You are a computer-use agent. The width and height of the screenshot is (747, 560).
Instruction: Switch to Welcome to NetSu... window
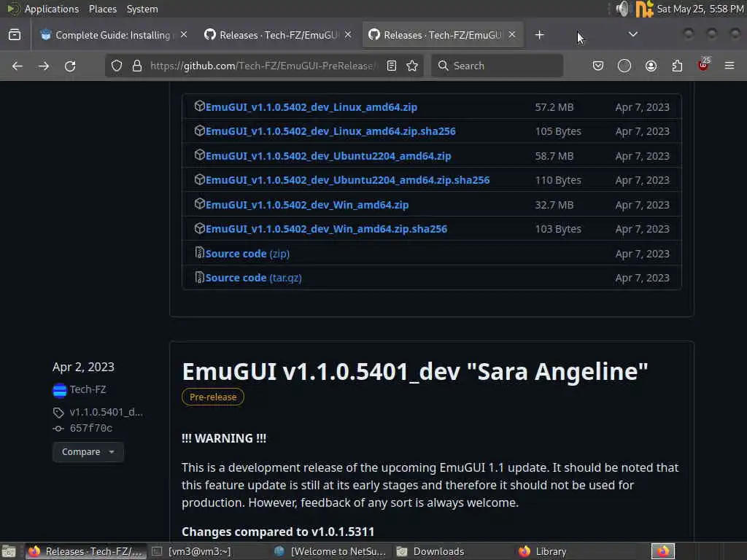330,551
